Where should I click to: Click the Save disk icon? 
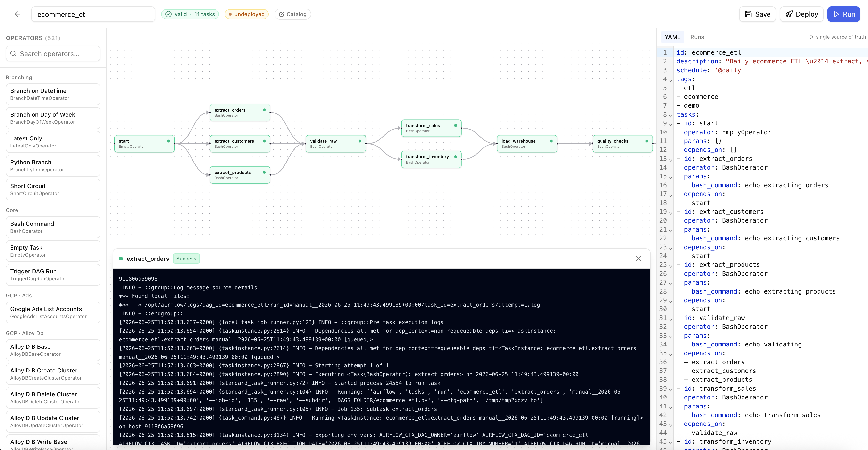tap(748, 14)
